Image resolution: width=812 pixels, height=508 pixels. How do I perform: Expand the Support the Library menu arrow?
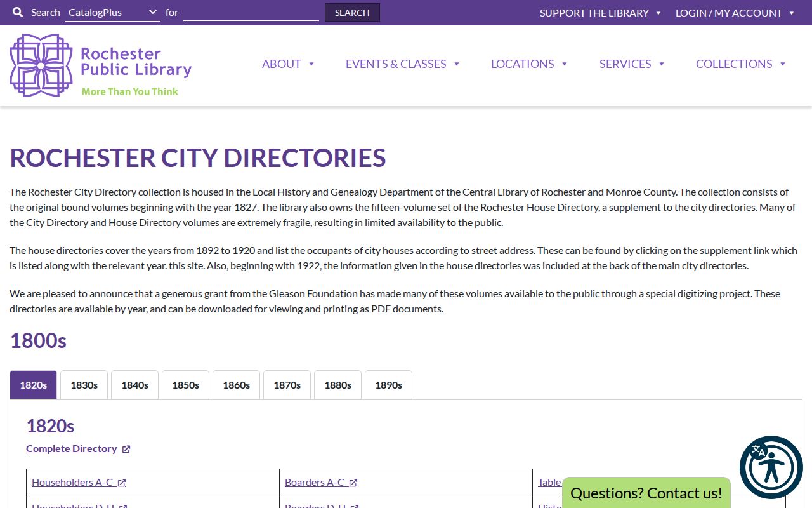658,13
